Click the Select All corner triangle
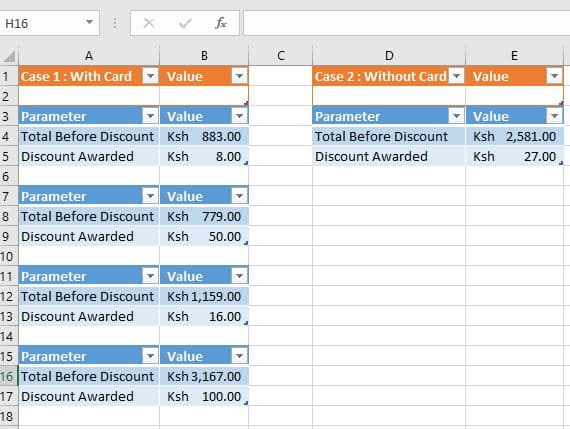Screen dimensions: 570x429 (x=9, y=56)
